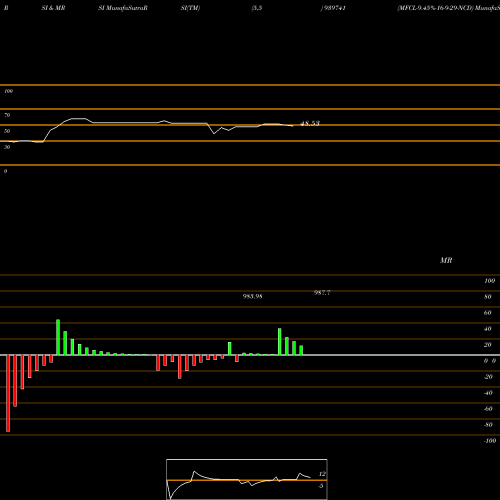Image resolution: width=500 pixels, height=500 pixels.
Task: Click the MFCL-9.45%-16-9-29-NCD title text
Action: click(x=435, y=8)
